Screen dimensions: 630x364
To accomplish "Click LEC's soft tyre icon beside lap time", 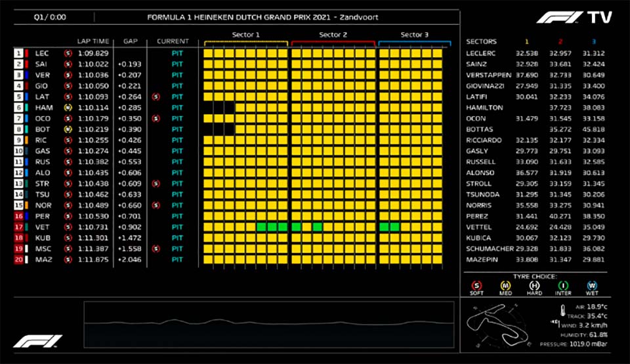I will tap(68, 53).
